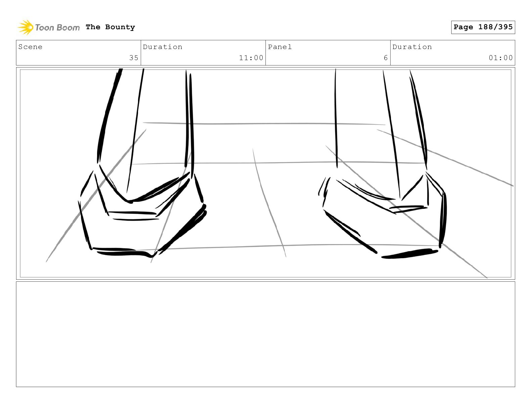Click the 'Panel' header label
Screen dimensions: 532x411
pyautogui.click(x=280, y=47)
